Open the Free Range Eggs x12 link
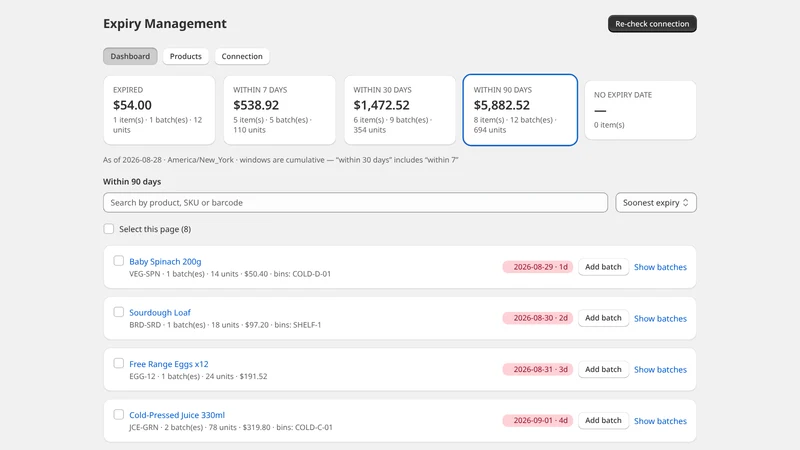Viewport: 800px width, 450px height. pyautogui.click(x=169, y=364)
